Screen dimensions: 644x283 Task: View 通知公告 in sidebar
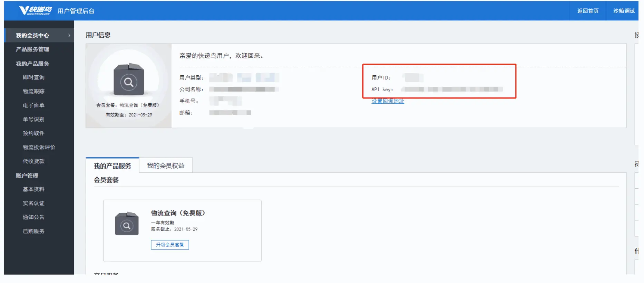[33, 217]
